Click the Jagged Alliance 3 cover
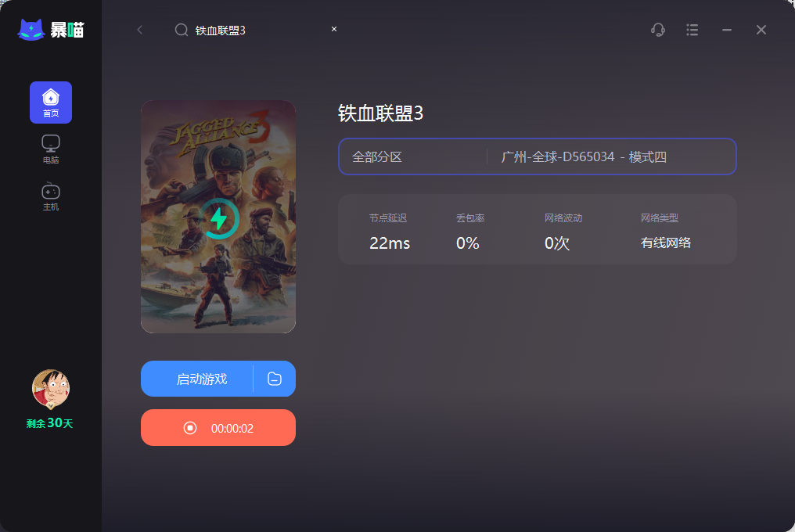 (218, 217)
